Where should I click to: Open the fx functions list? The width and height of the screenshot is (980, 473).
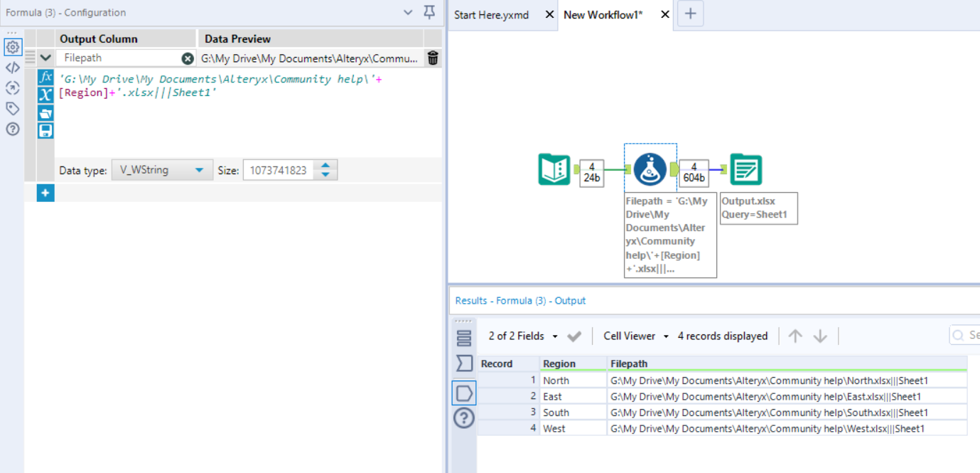point(45,77)
